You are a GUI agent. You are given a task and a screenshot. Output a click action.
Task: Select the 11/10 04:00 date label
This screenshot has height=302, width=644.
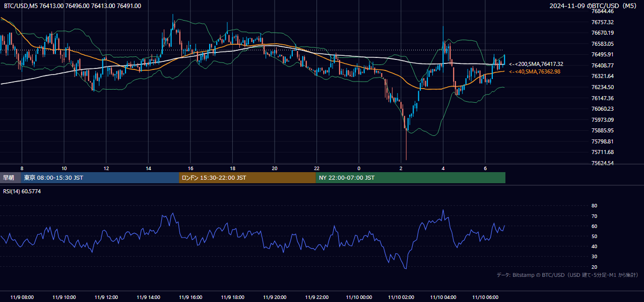click(x=443, y=297)
